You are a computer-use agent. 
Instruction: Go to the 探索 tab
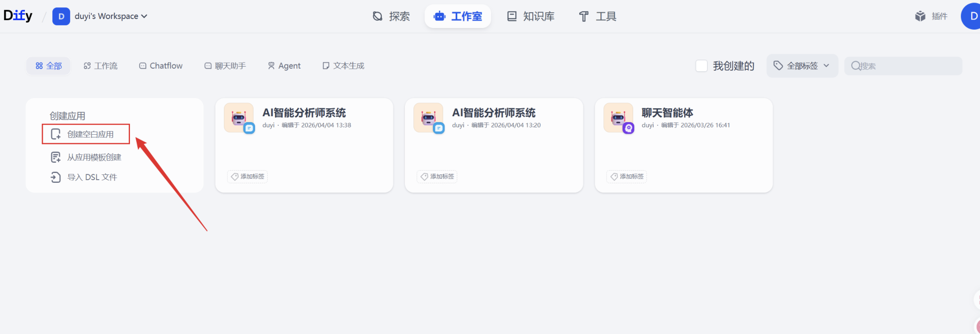pos(391,16)
